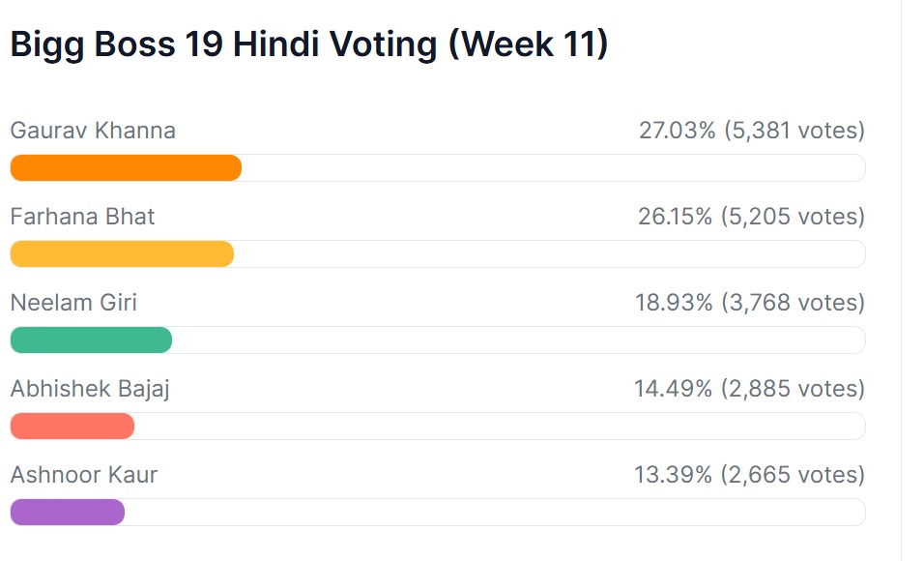The image size is (924, 561).
Task: Select the Gaurav Khanna contestant name
Action: point(93,131)
